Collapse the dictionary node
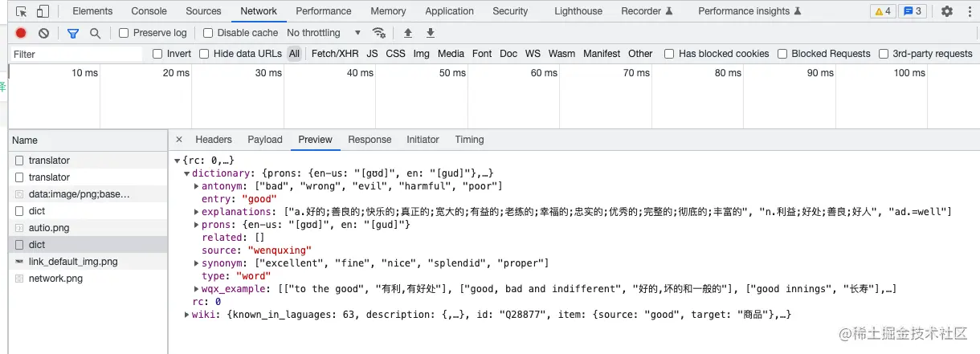 pos(187,173)
